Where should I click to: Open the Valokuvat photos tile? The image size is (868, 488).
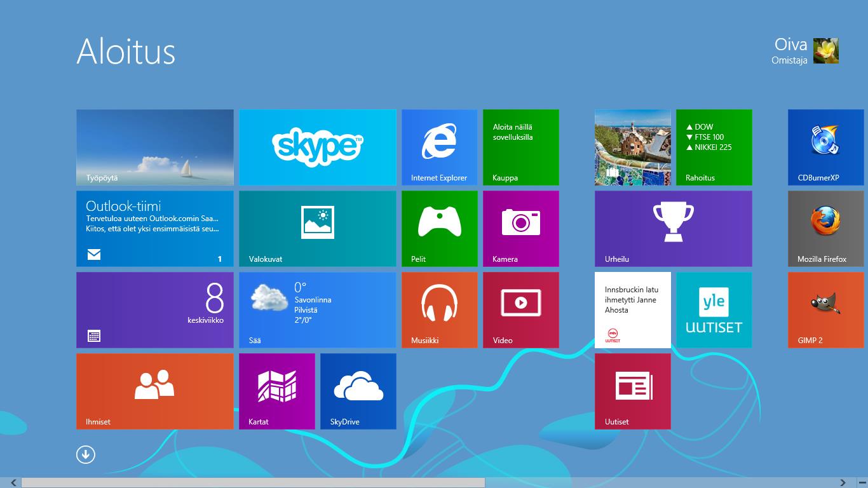coord(318,229)
